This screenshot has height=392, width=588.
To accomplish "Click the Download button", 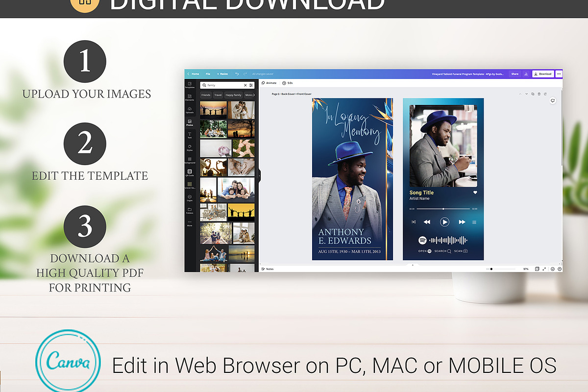I will 543,74.
